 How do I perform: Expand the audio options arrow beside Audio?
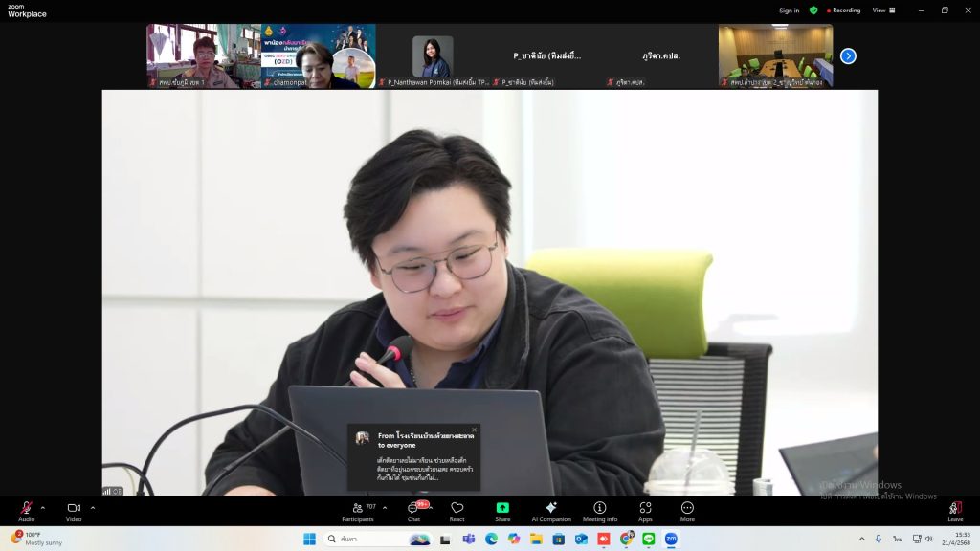42,508
